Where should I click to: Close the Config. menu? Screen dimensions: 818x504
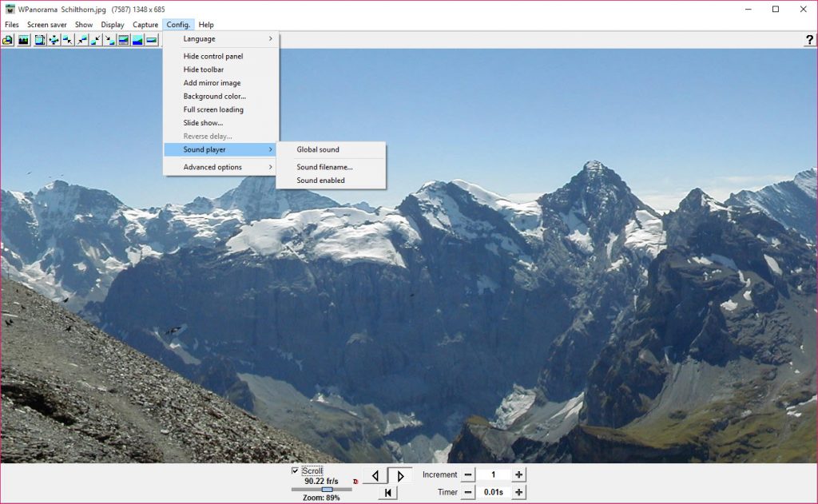click(178, 25)
